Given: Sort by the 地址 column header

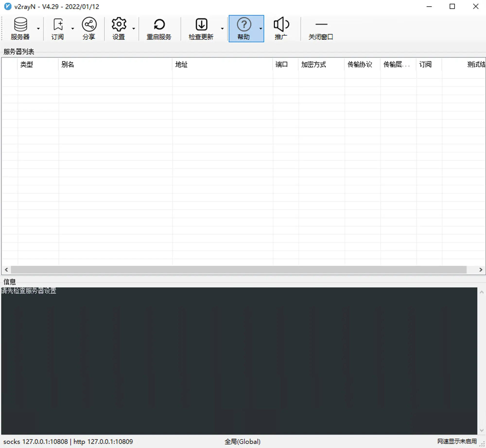Looking at the screenshot, I should tap(223, 64).
